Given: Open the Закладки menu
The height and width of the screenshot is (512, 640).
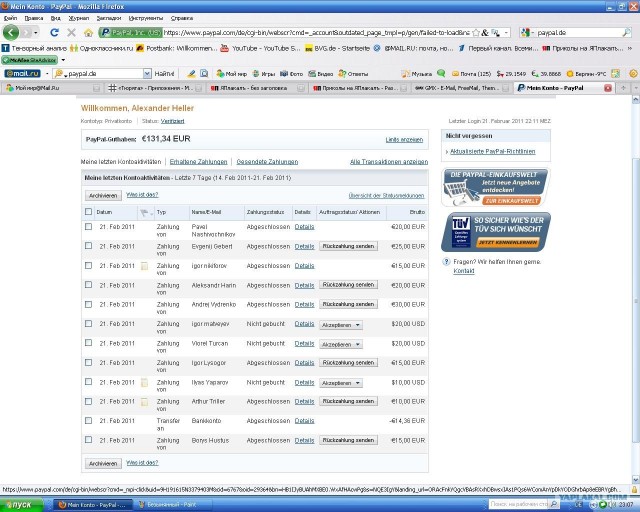Looking at the screenshot, I should pyautogui.click(x=109, y=18).
